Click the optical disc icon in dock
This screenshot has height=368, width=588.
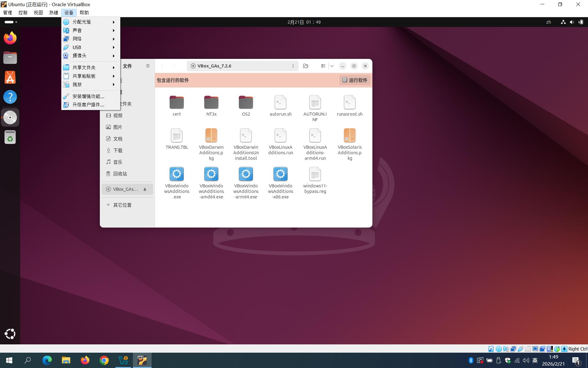[x=10, y=117]
